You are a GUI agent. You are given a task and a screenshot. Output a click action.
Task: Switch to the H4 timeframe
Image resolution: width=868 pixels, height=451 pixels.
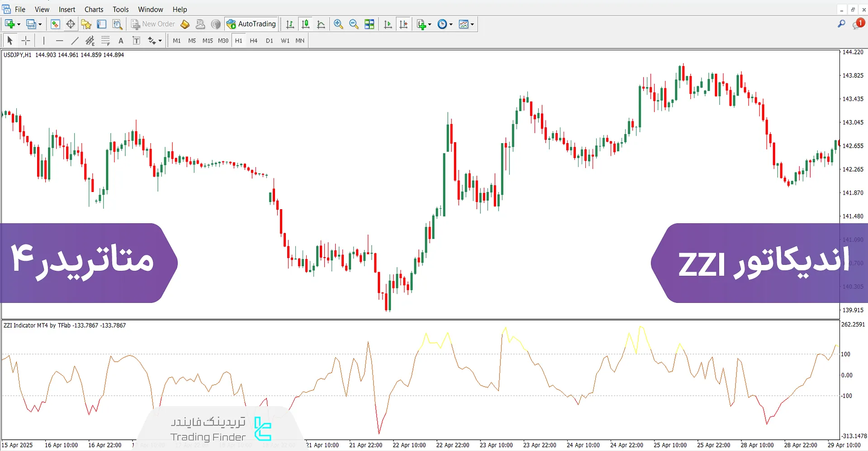(253, 41)
